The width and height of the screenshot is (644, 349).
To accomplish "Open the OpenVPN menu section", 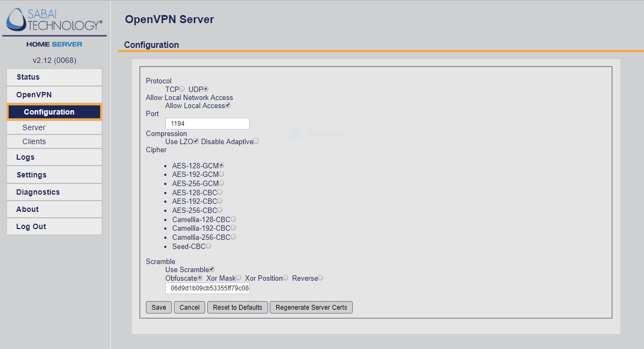I will tap(54, 95).
